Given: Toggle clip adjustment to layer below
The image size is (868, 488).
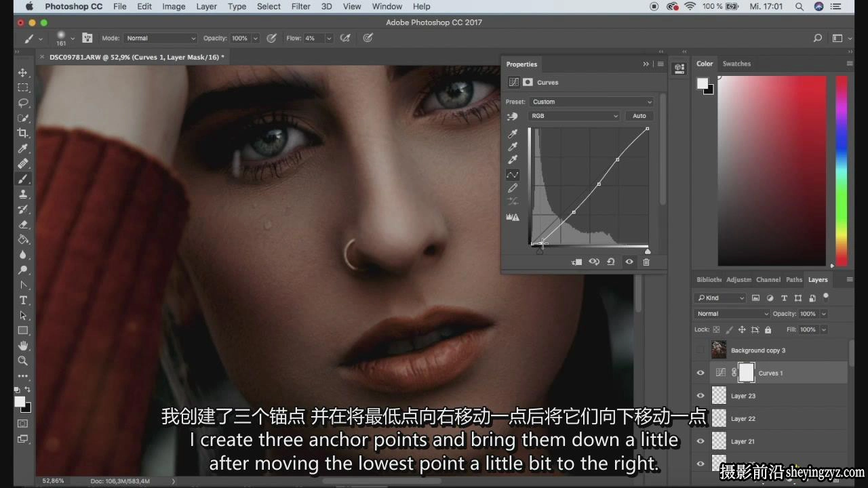Looking at the screenshot, I should [x=576, y=262].
